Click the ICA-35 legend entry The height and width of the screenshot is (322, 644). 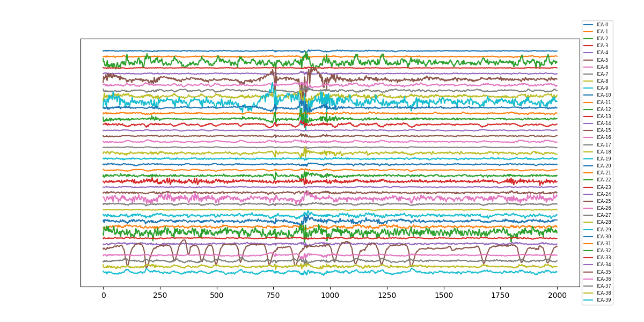click(603, 272)
